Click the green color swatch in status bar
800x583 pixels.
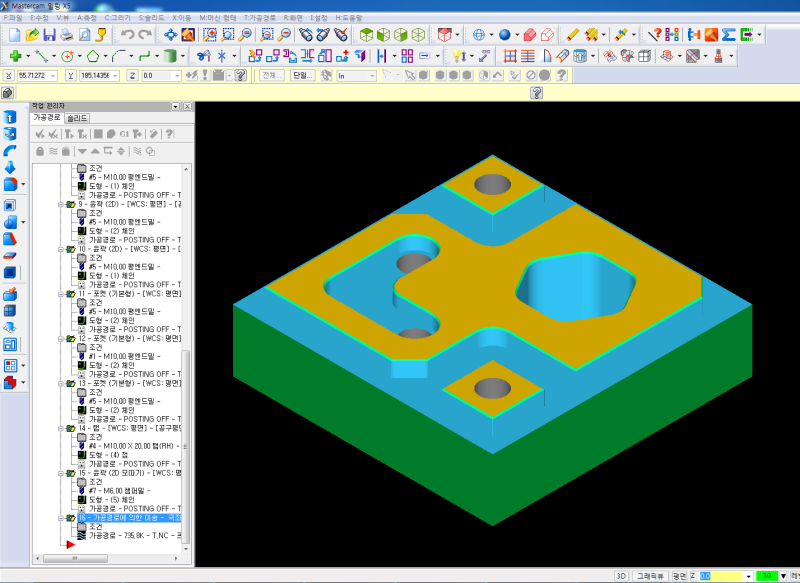tap(766, 576)
